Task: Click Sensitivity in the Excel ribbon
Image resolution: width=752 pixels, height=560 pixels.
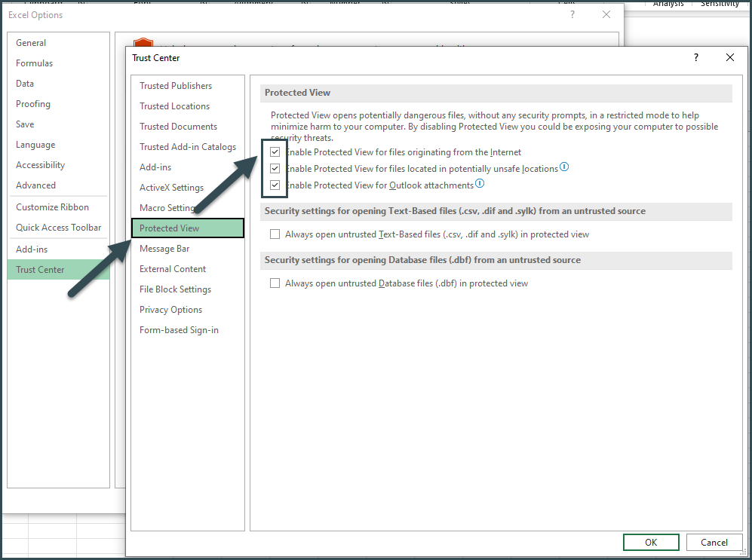Action: [x=719, y=4]
